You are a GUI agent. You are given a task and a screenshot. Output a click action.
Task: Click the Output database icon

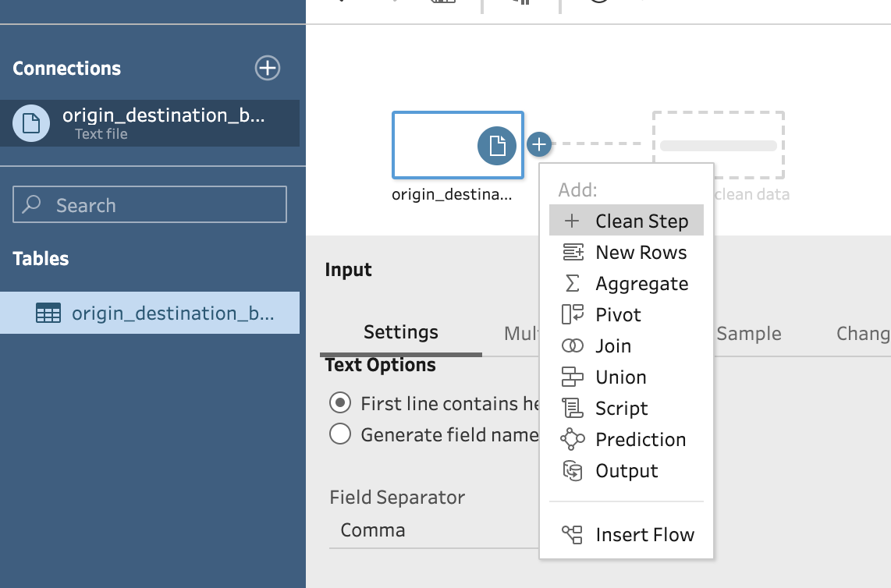[572, 471]
